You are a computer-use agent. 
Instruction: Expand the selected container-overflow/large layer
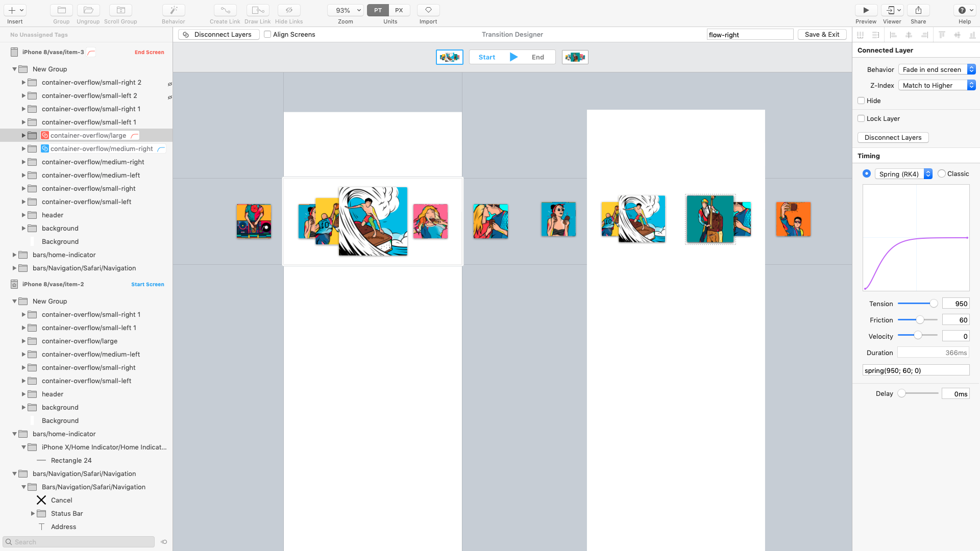pos(23,135)
